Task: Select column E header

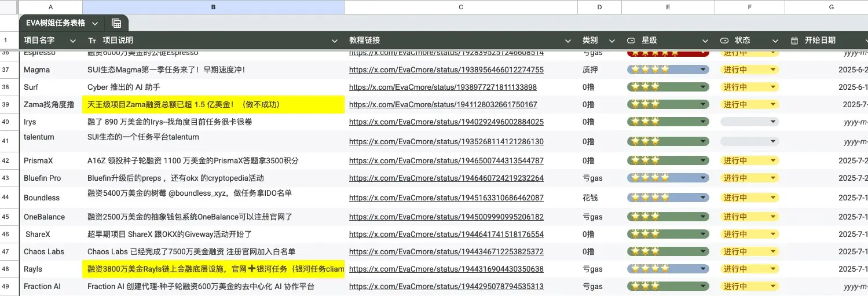Action: (668, 7)
